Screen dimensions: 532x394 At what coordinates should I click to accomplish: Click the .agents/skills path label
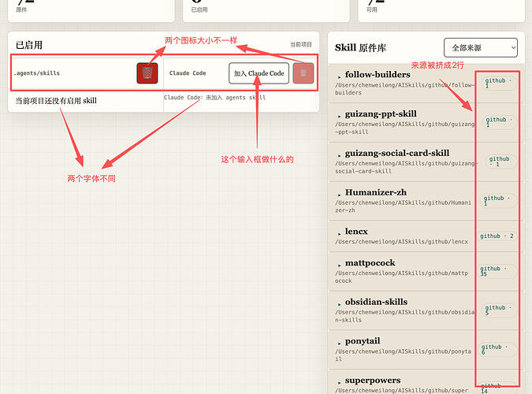(36, 73)
